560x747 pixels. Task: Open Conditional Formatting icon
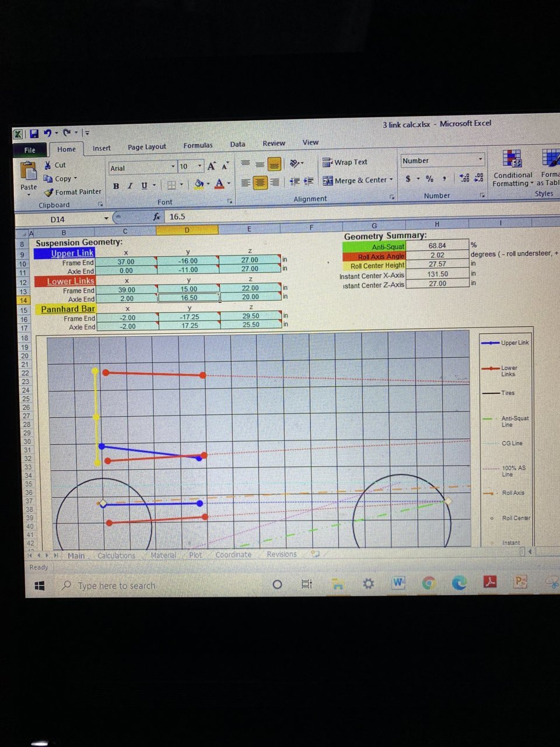(x=512, y=158)
